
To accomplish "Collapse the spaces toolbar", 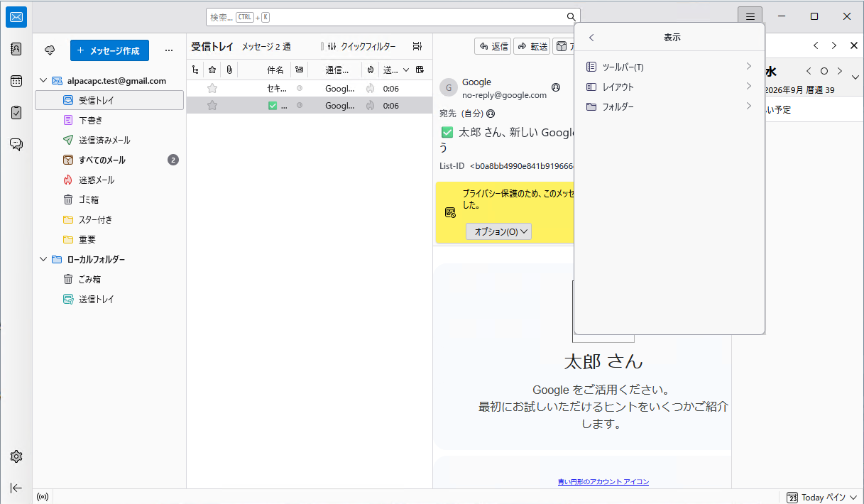I will [x=16, y=488].
